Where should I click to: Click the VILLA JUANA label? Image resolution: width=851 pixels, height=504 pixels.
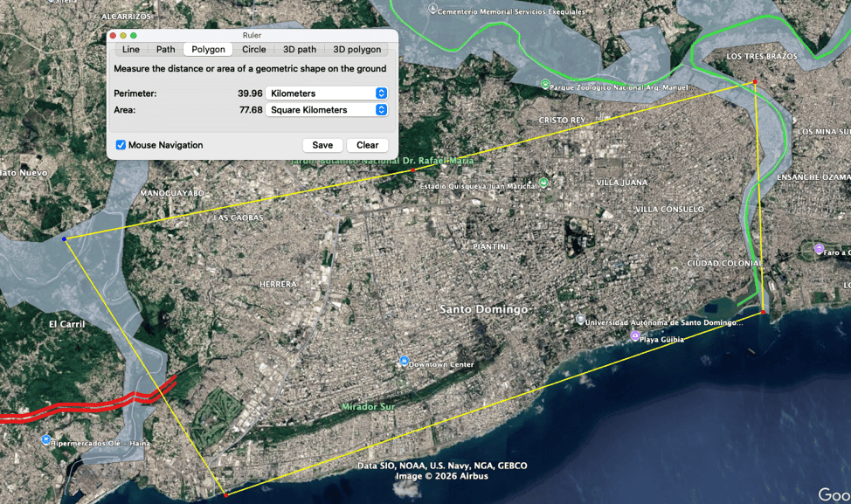click(x=622, y=183)
